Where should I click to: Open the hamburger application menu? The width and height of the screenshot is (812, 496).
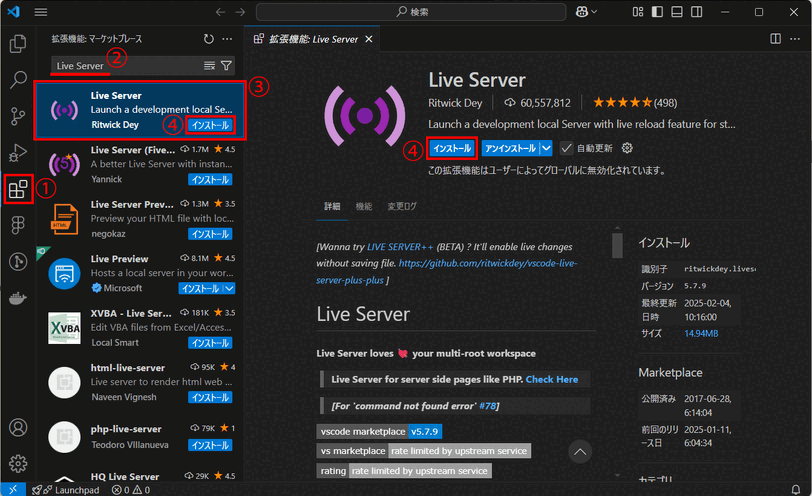tap(41, 12)
